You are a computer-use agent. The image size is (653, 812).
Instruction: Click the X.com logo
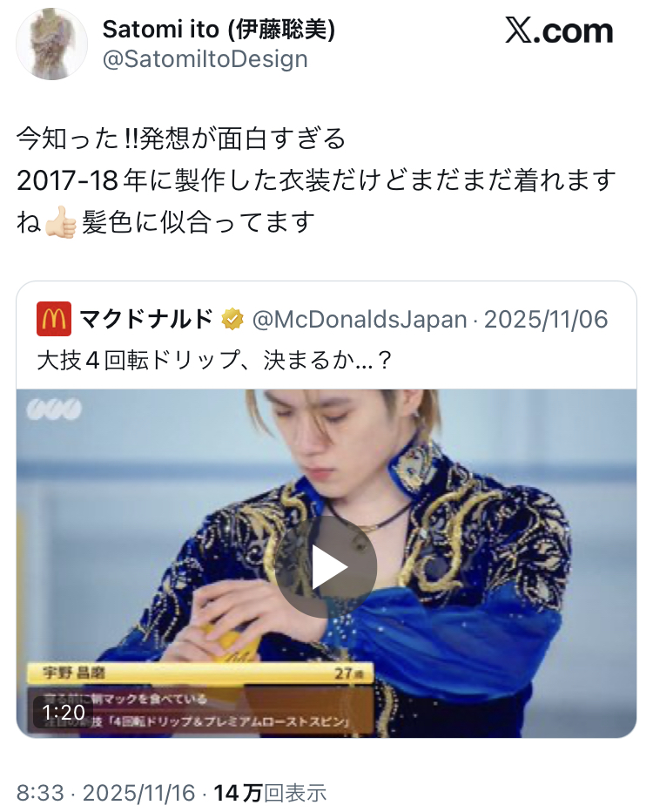pyautogui.click(x=559, y=31)
